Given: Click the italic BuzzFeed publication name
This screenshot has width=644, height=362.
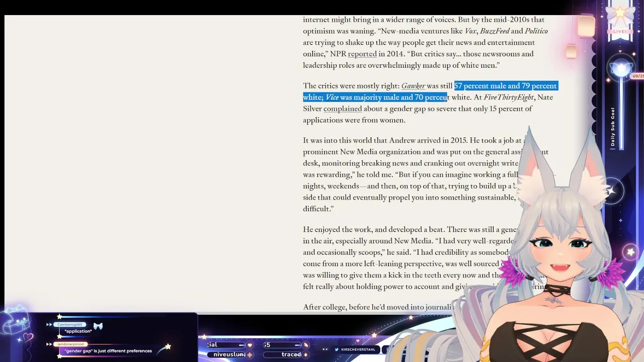Looking at the screenshot, I should pos(495,31).
